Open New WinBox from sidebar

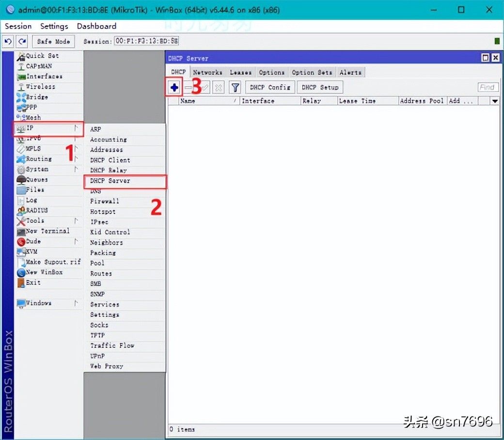pyautogui.click(x=48, y=272)
